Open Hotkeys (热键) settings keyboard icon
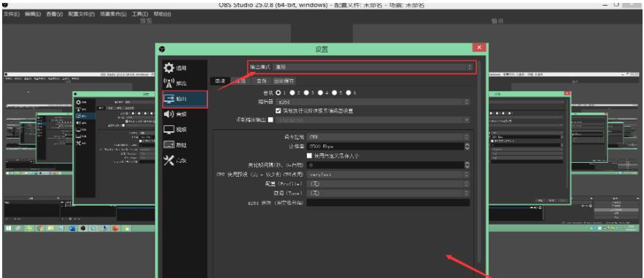 [x=169, y=145]
